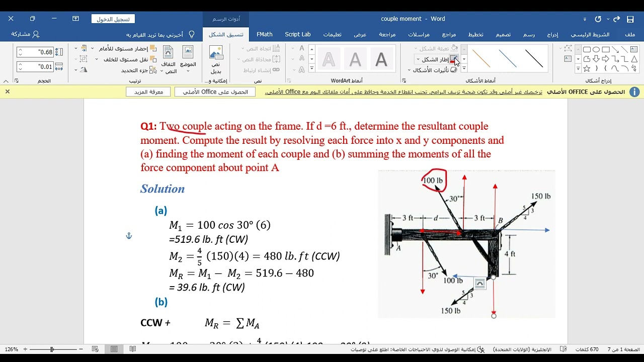Click the Save icon in title bar
Screen dimensions: 644x362
630,19
